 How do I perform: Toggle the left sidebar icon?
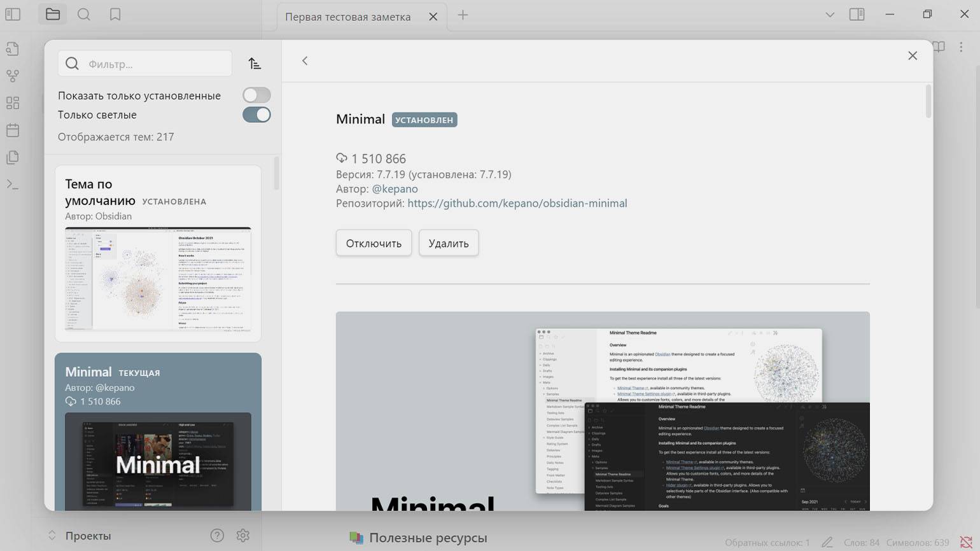point(13,14)
